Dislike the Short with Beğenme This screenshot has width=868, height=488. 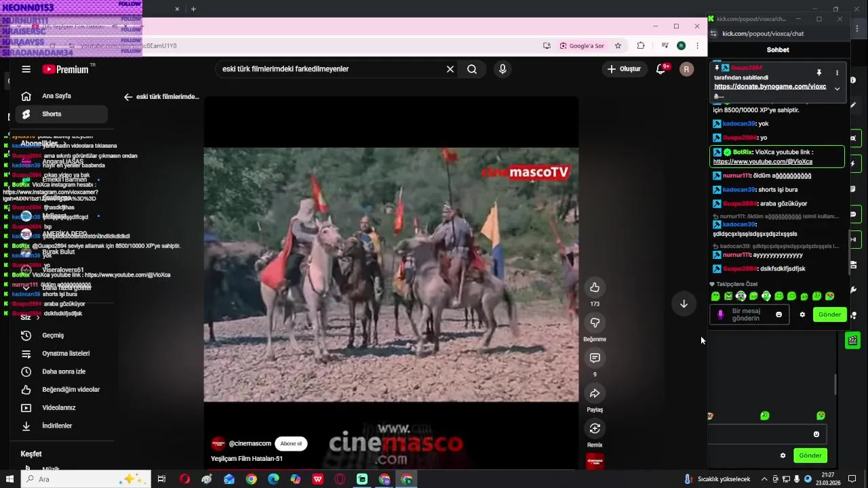pyautogui.click(x=595, y=323)
